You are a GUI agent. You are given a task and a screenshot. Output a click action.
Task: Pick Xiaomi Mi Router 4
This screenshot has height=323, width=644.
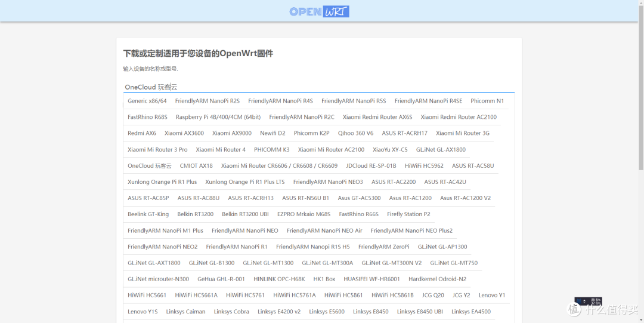pyautogui.click(x=221, y=149)
